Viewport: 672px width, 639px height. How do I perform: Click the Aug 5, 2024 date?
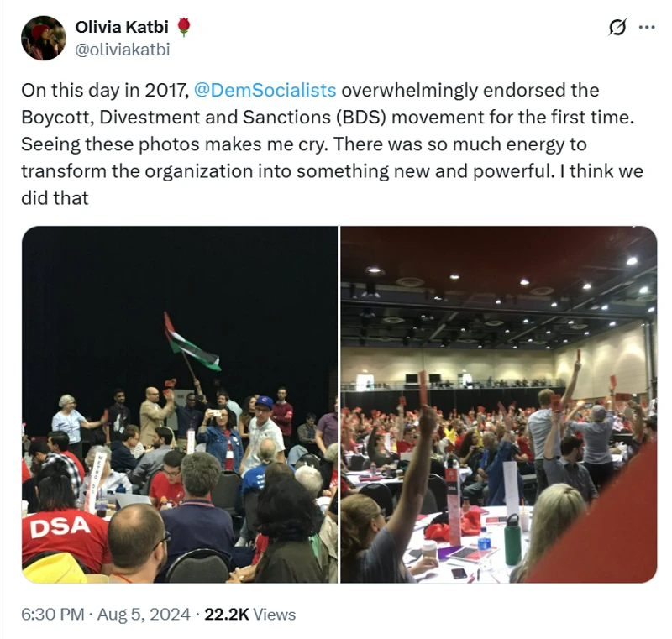(x=144, y=614)
